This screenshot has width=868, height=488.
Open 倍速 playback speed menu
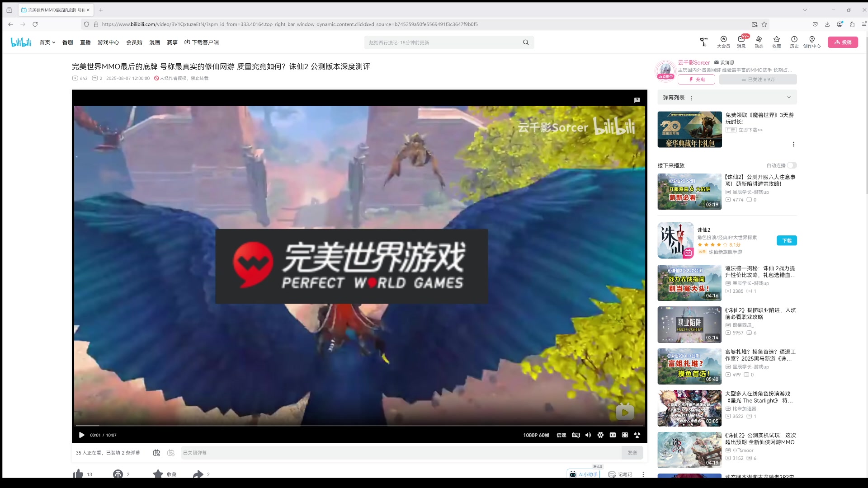[561, 435]
